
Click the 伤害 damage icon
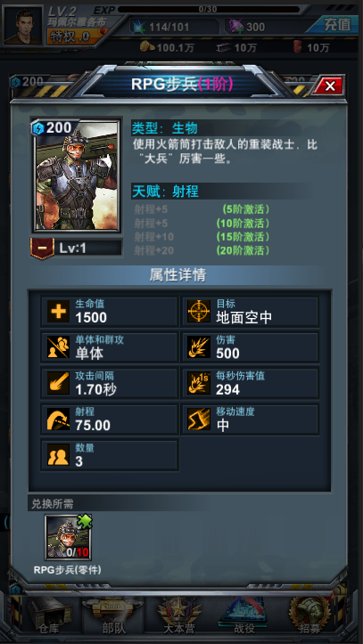click(x=199, y=347)
